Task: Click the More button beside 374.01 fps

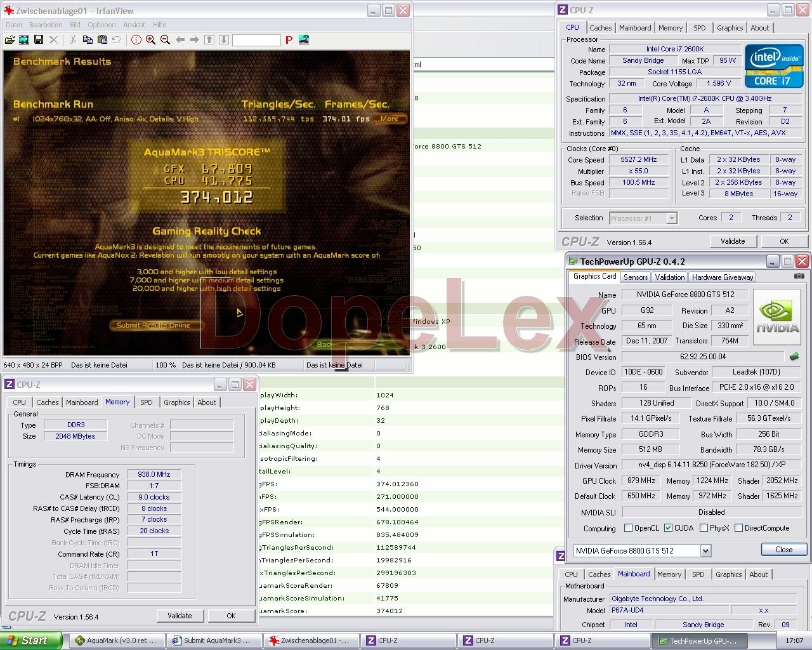Action: 390,119
